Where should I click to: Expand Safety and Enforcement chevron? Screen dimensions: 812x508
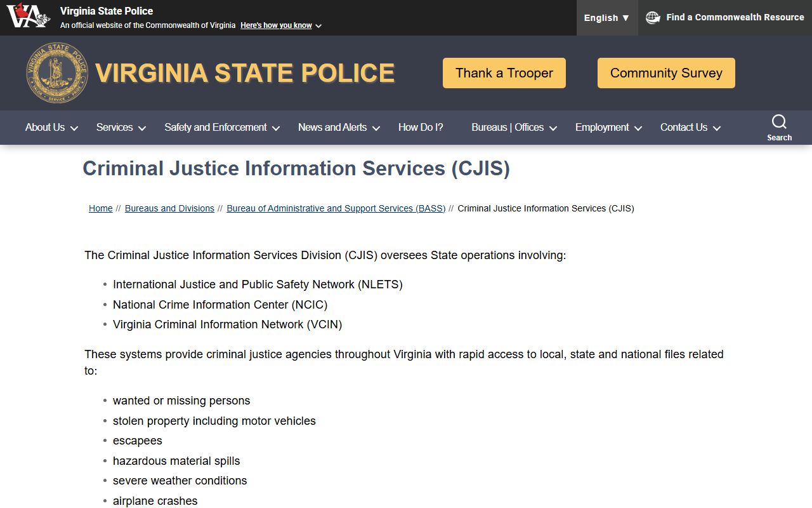pos(276,128)
